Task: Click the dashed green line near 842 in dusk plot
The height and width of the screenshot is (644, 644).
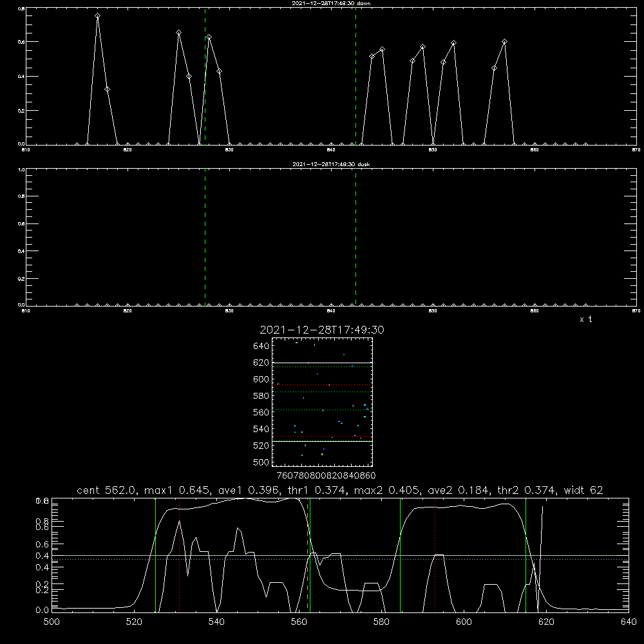Action: (355, 237)
